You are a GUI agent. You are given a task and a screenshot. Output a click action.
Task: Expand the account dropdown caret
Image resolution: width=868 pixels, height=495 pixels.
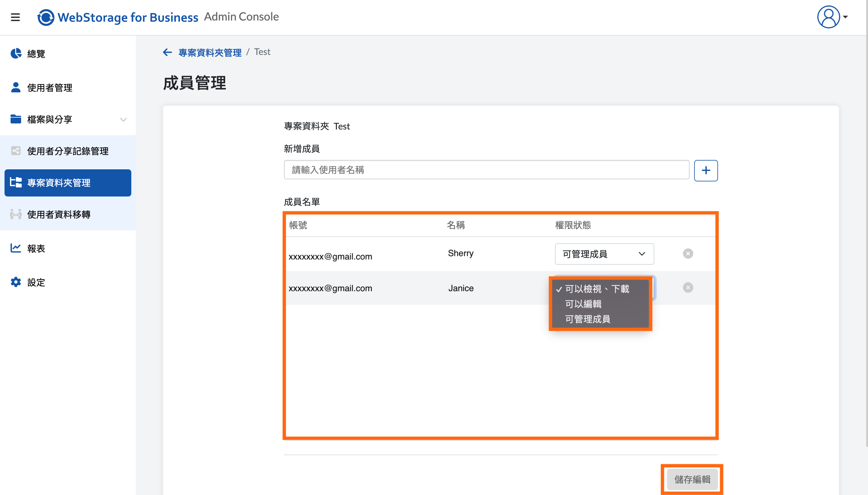(846, 17)
